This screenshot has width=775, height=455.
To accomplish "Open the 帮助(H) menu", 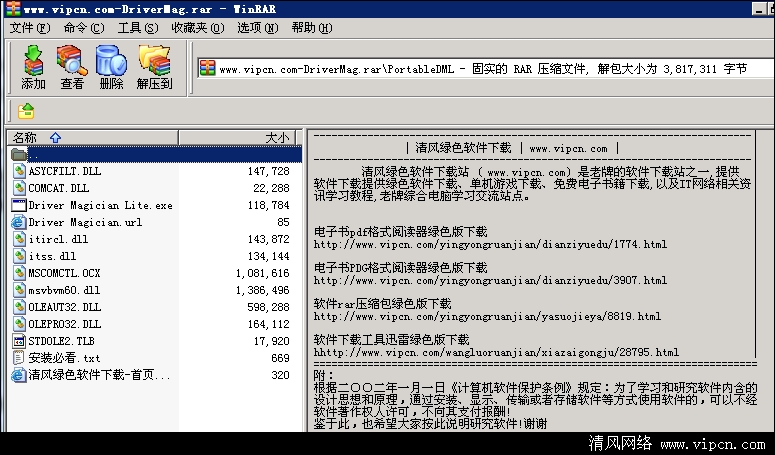I will click(312, 28).
